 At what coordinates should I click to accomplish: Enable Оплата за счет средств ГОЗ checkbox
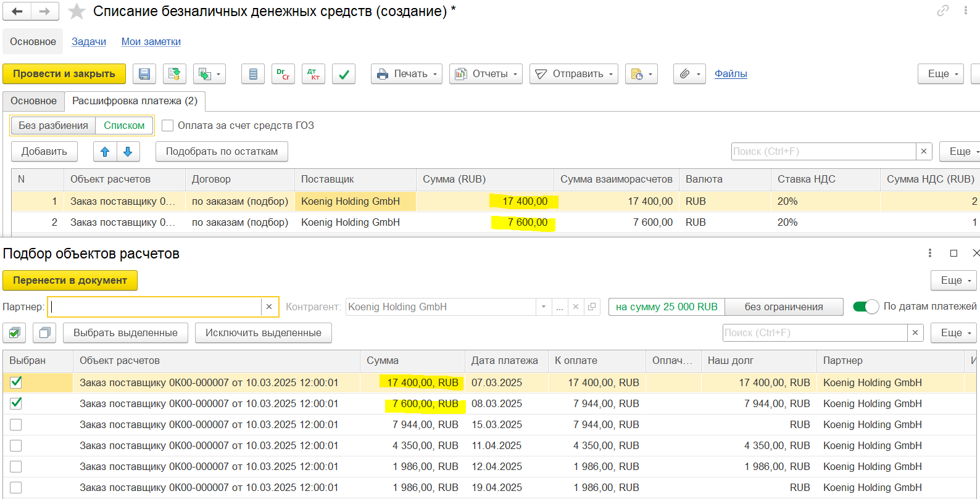167,126
